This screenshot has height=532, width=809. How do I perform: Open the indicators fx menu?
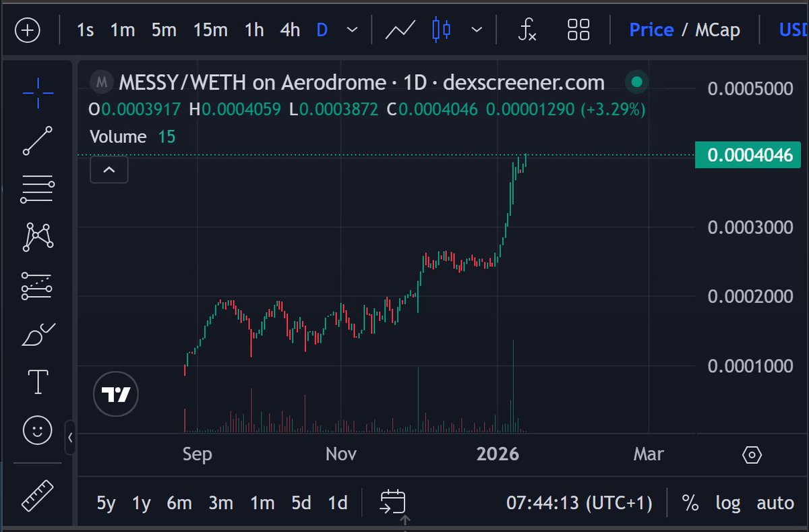527,30
